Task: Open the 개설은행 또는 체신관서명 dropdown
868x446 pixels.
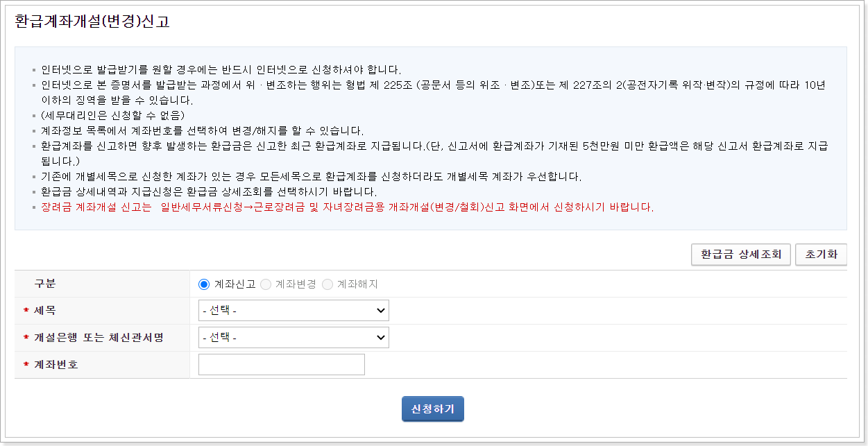Action: click(x=293, y=337)
